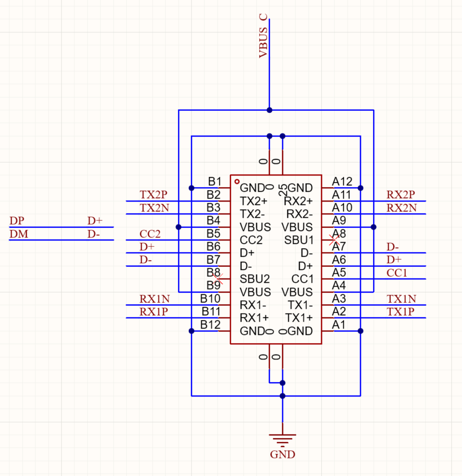Click the junction dot at B4 VBUS wire
The height and width of the screenshot is (476, 462).
(x=179, y=227)
